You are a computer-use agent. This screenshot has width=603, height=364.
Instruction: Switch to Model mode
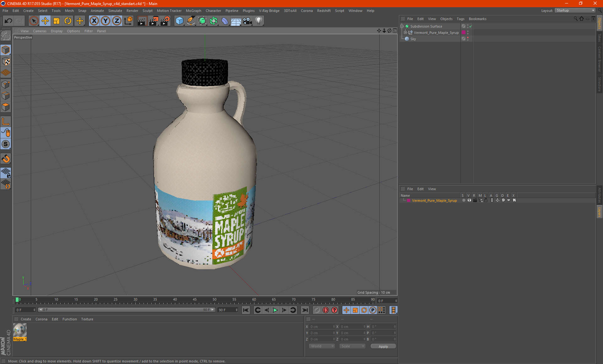pyautogui.click(x=6, y=50)
